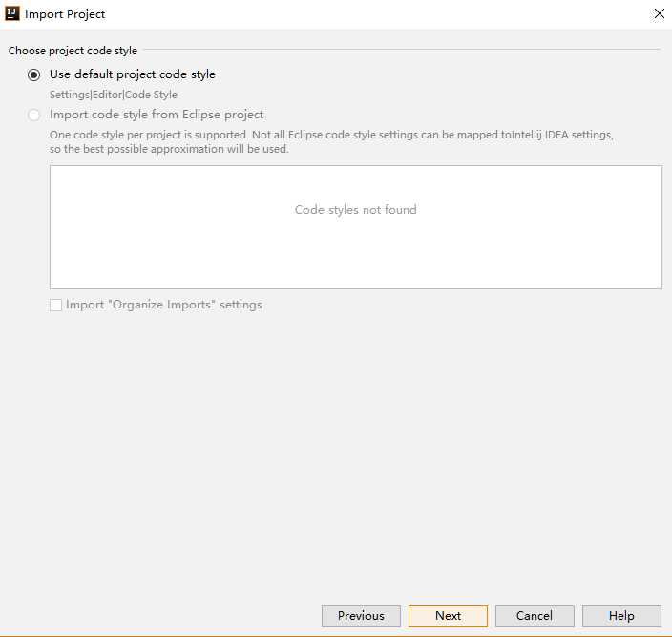Click the Choose project code style heading
The image size is (672, 637).
tap(73, 51)
